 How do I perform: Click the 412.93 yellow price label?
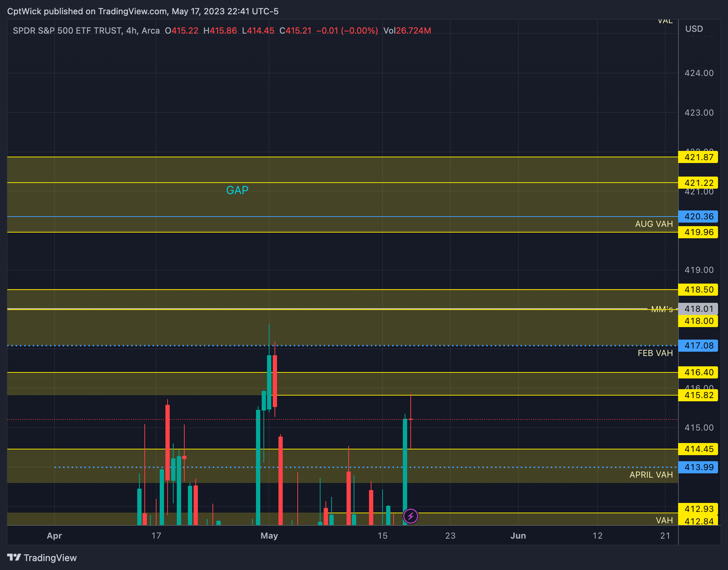[698, 509]
